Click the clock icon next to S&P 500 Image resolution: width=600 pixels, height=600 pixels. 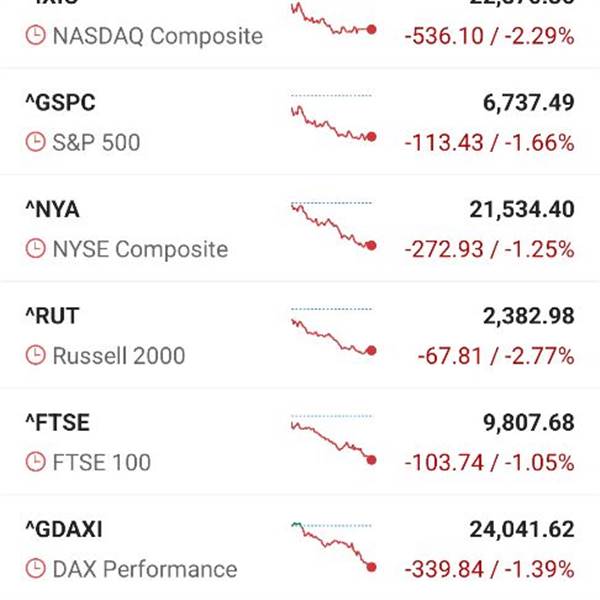tap(35, 143)
